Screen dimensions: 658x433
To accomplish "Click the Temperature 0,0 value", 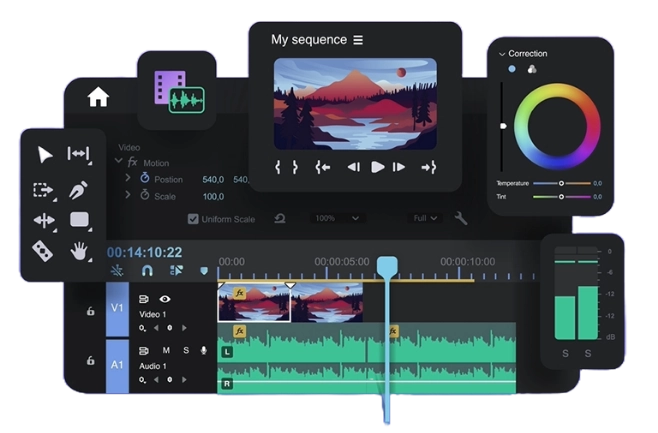I will tap(598, 183).
